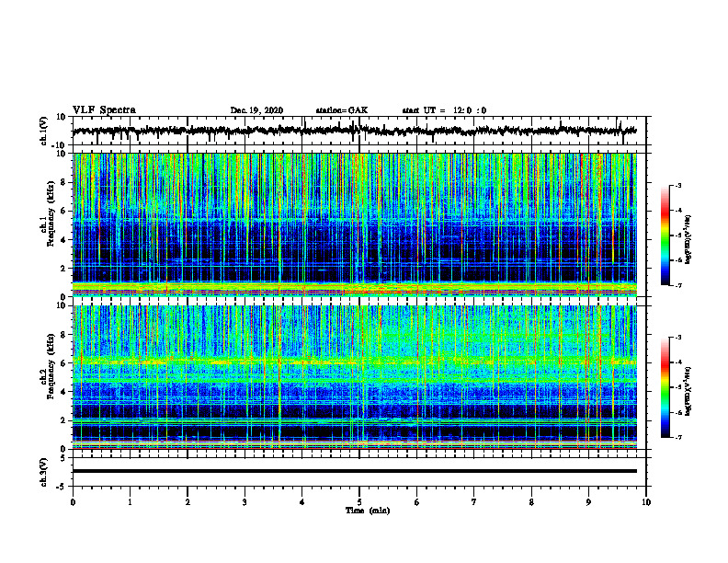Click the "0" kHz tick of ch.1 spectrogram
Image resolution: width=728 pixels, height=563 pixels.
pyautogui.click(x=63, y=297)
